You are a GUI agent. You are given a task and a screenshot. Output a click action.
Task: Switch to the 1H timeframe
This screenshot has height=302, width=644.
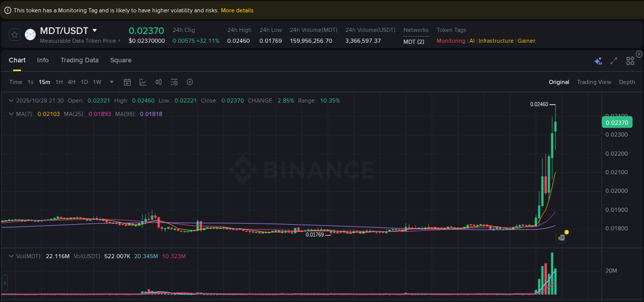59,82
